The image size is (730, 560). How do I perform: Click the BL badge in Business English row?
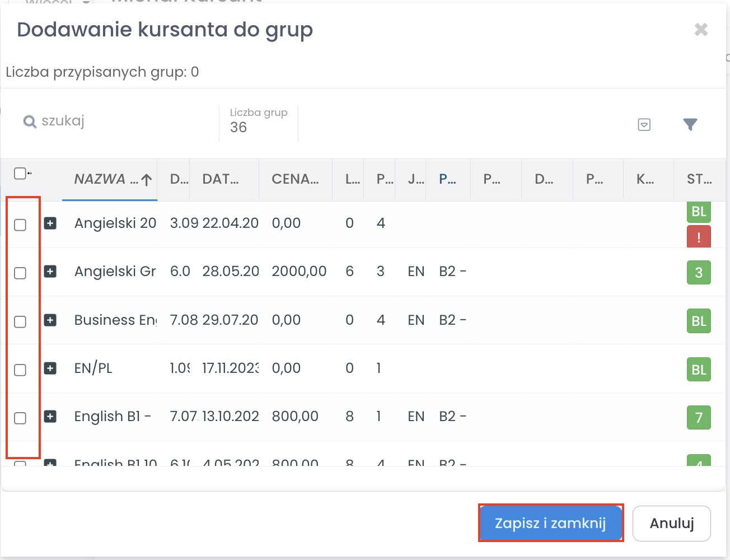click(699, 321)
